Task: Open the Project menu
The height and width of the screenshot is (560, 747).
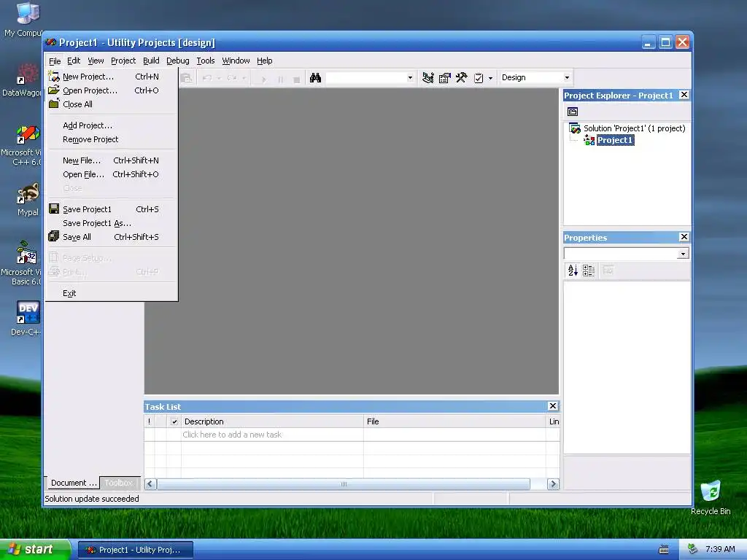Action: [x=123, y=61]
